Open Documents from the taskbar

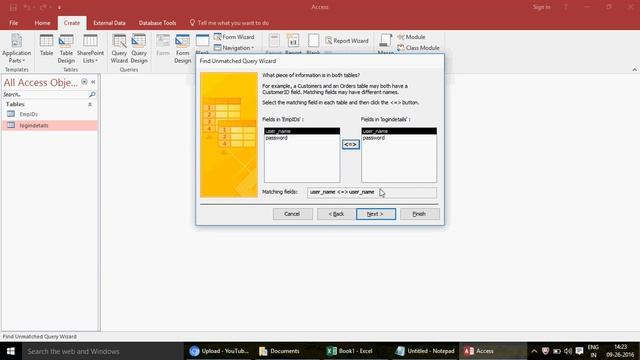coord(280,351)
